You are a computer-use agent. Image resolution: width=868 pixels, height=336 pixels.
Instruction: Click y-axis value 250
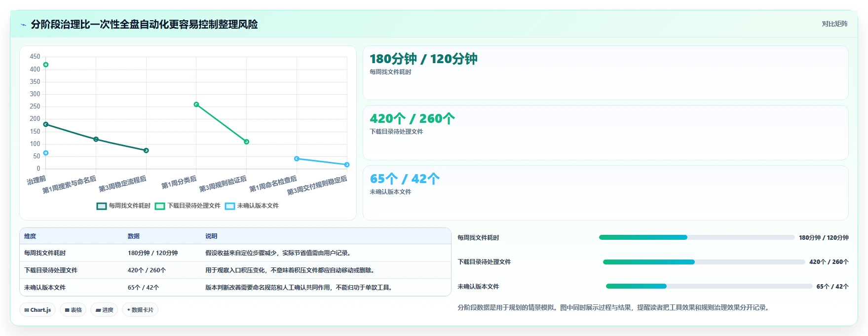click(x=35, y=107)
